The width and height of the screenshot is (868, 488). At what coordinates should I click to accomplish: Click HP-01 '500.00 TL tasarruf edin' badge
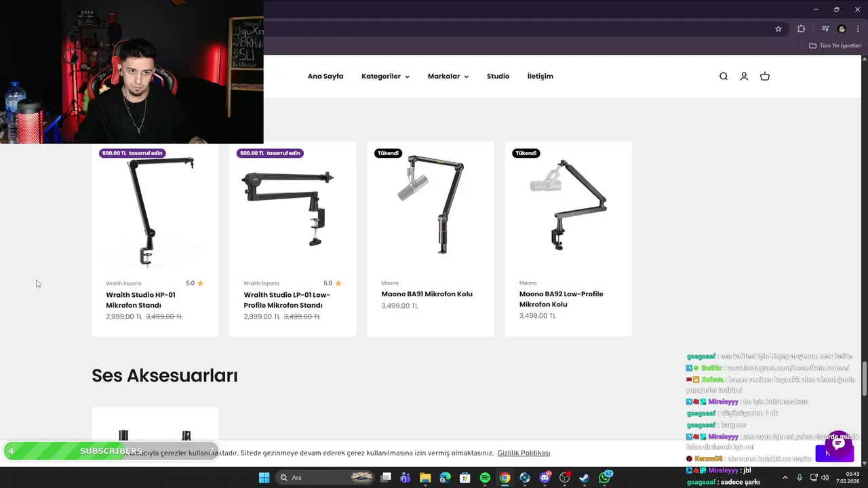pyautogui.click(x=132, y=153)
